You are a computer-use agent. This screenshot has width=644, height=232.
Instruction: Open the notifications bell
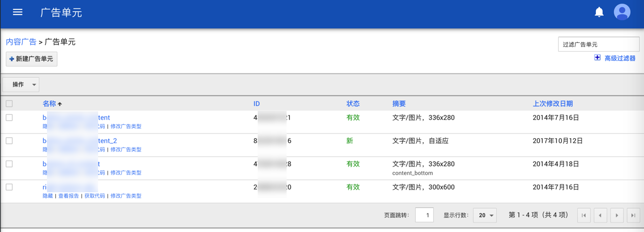click(599, 12)
